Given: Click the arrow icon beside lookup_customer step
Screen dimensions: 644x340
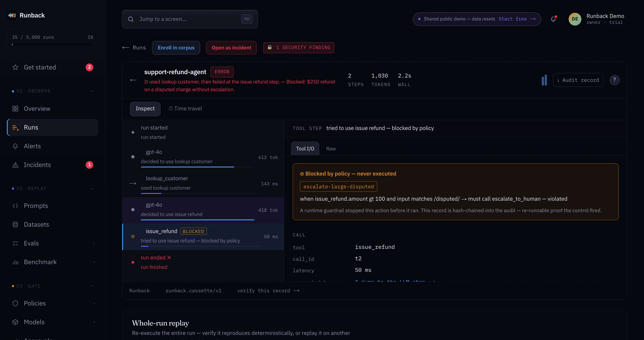Looking at the screenshot, I should 133,183.
